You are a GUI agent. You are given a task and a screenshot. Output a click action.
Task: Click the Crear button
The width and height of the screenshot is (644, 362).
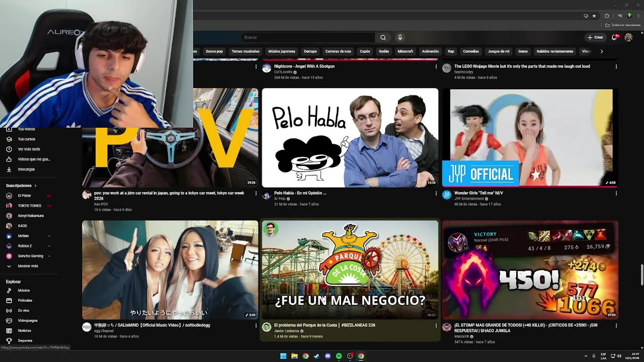[x=595, y=37]
